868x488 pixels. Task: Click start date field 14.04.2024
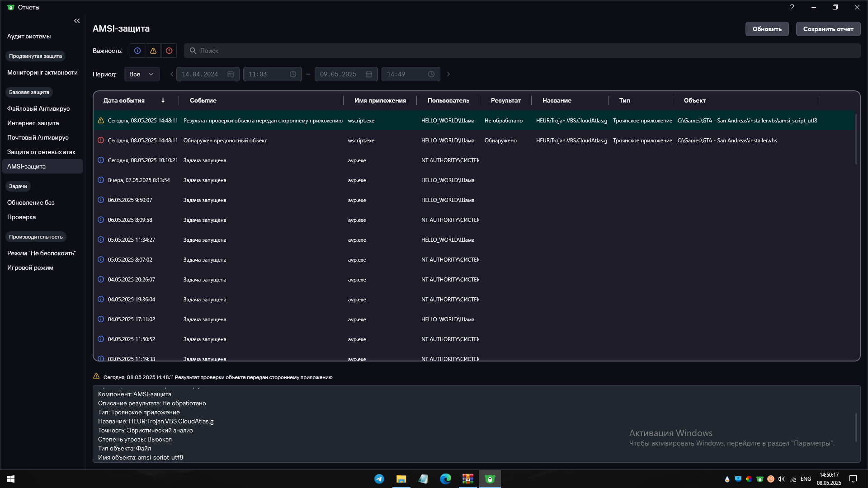208,74
